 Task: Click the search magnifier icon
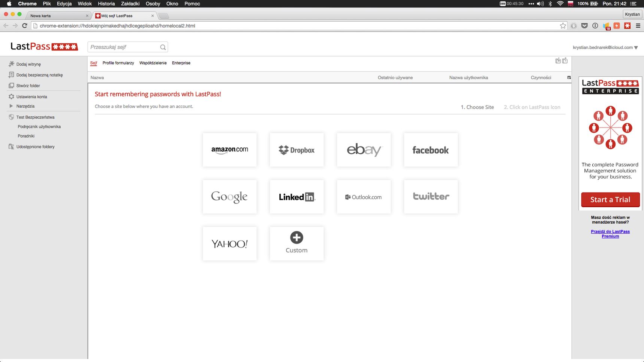click(x=163, y=47)
